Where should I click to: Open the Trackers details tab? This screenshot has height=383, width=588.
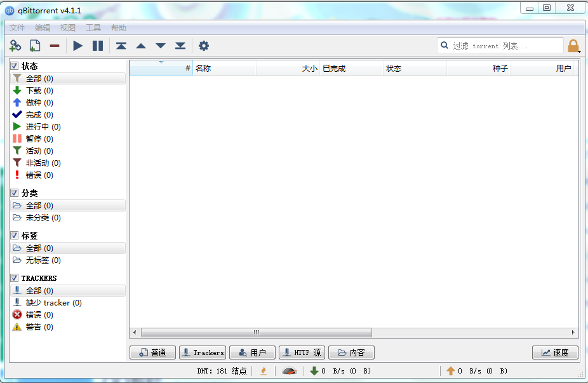click(x=203, y=353)
